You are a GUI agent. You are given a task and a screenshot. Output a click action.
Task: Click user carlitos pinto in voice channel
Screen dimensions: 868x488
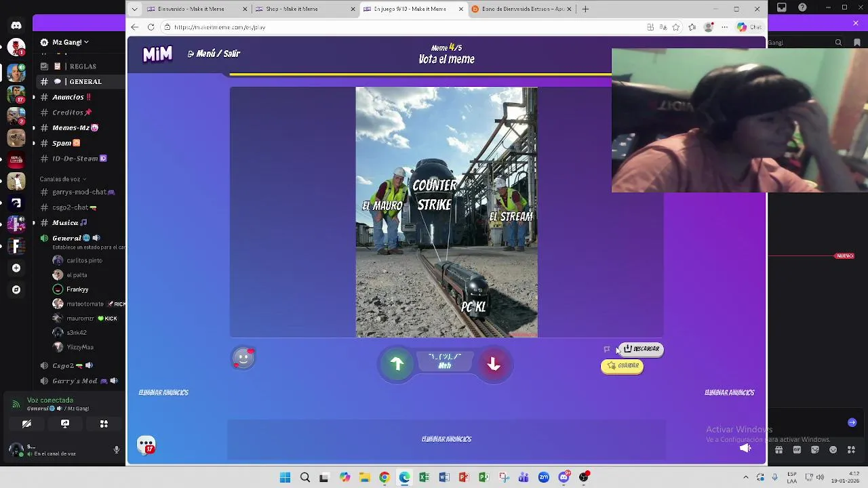pos(85,260)
